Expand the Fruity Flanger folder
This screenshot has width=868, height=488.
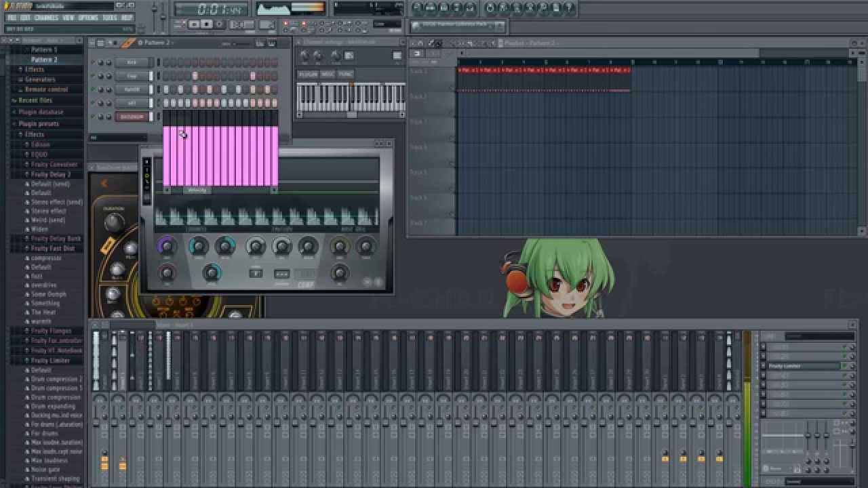(51, 331)
